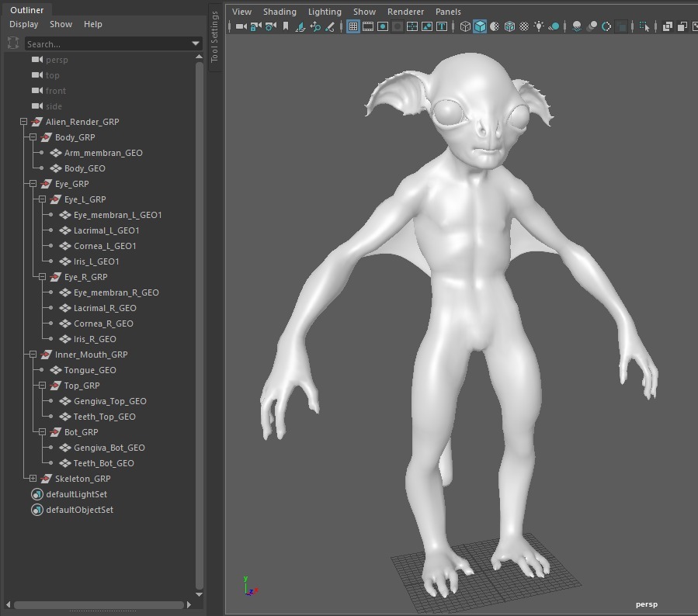Open the viewport Renderer menu
The height and width of the screenshot is (616, 698).
(405, 12)
